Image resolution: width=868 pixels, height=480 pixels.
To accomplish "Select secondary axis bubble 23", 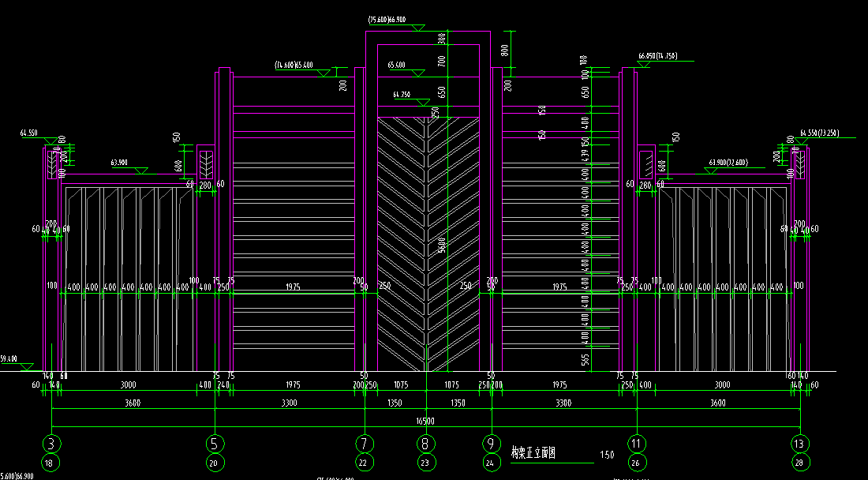I will click(x=425, y=463).
